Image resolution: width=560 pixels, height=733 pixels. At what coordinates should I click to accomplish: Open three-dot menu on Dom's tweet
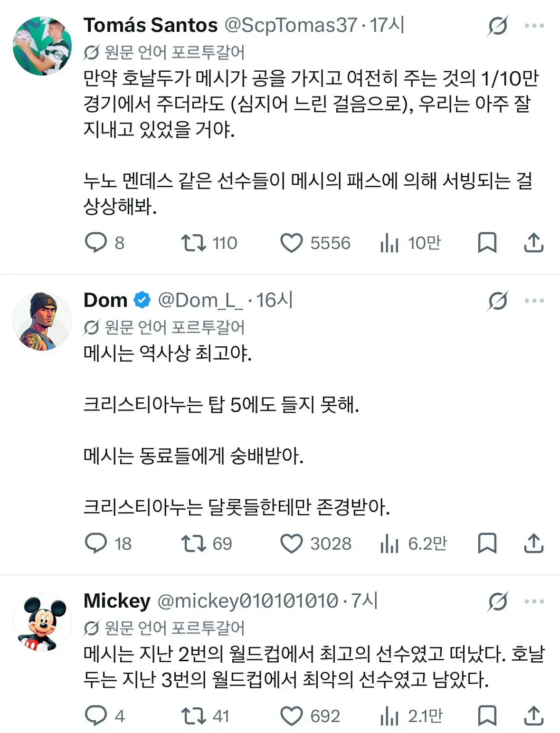(534, 301)
